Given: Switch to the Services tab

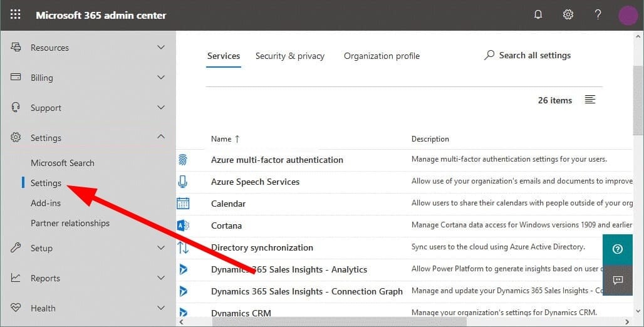Looking at the screenshot, I should pyautogui.click(x=224, y=56).
